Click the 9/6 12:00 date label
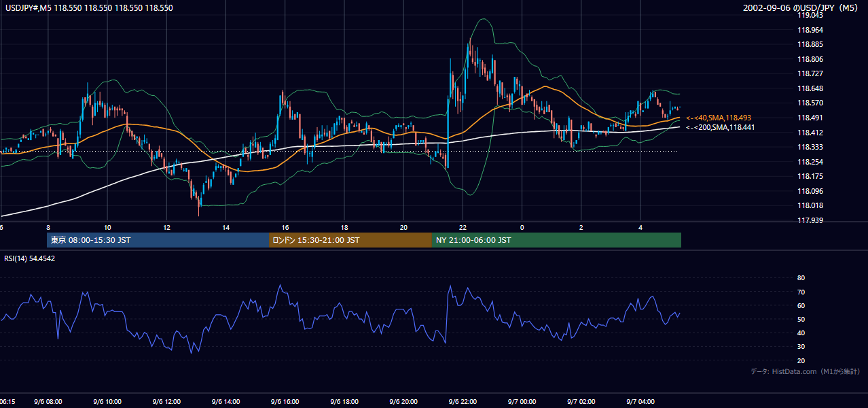This screenshot has width=868, height=408. pos(166,402)
